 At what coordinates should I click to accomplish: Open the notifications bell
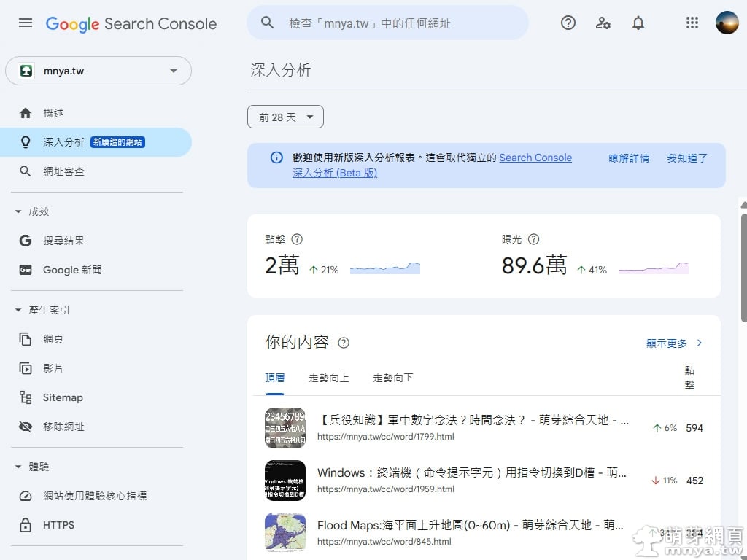pos(638,23)
